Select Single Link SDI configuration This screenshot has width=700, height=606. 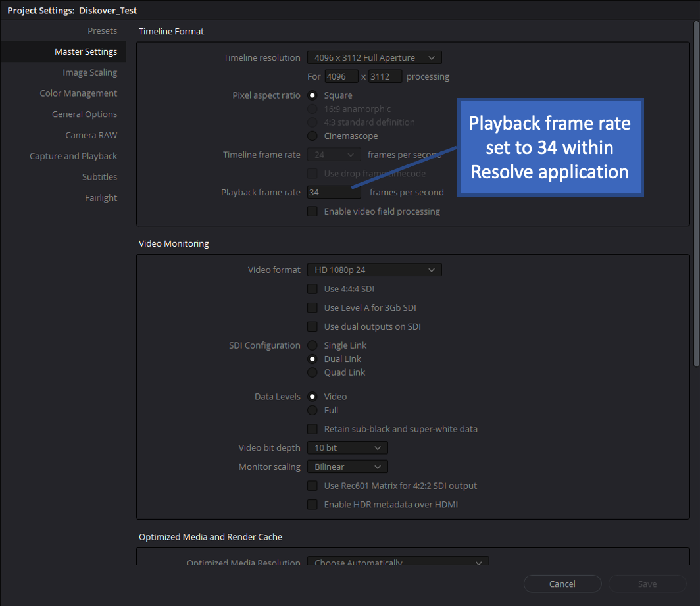coord(312,345)
